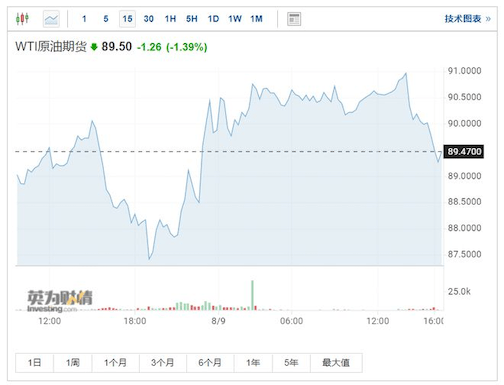504x385 pixels.
Task: Toggle the 15 minute interval
Action: [x=127, y=19]
